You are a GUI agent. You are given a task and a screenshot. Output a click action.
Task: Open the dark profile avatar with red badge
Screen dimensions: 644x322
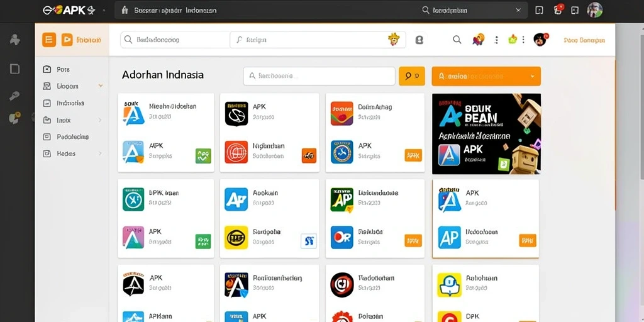tap(540, 40)
